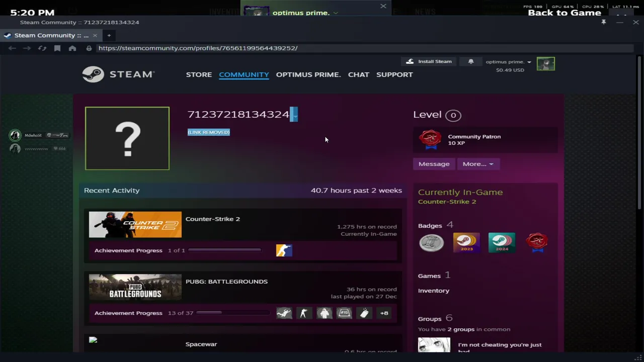Click the $0.49 USD wallet balance
This screenshot has width=644, height=362.
point(510,70)
